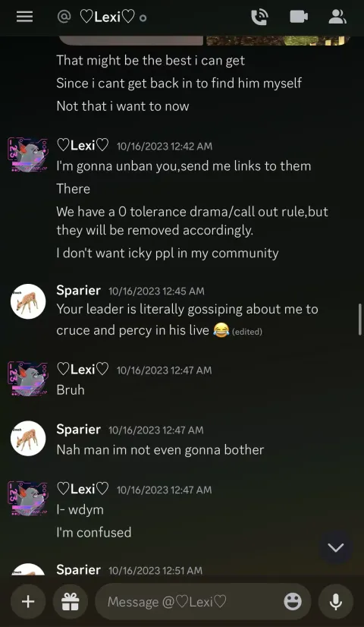Click the ♡Lexi♡ username above "Bruh"
The height and width of the screenshot is (627, 364).
(x=83, y=369)
